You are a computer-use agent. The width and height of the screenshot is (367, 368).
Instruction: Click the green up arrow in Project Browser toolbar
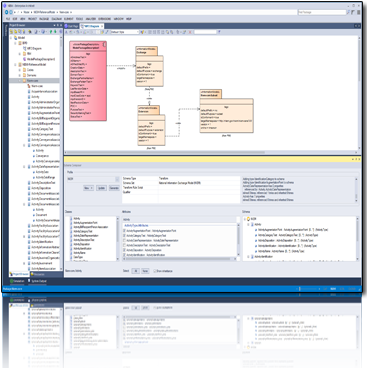tap(51, 32)
